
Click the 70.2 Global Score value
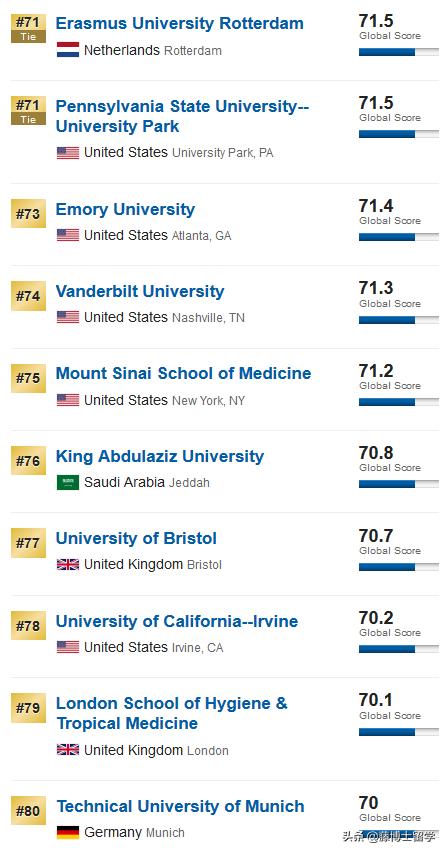pyautogui.click(x=376, y=618)
